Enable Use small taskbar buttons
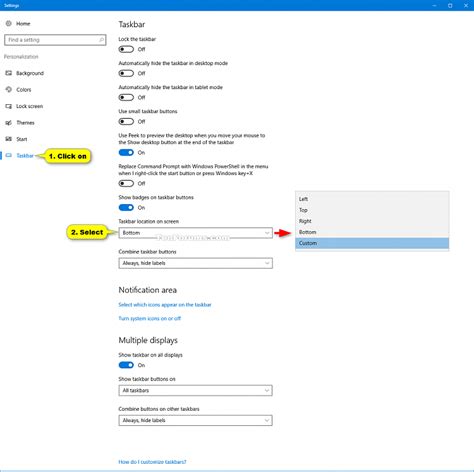The height and width of the screenshot is (472, 474). coord(126,122)
